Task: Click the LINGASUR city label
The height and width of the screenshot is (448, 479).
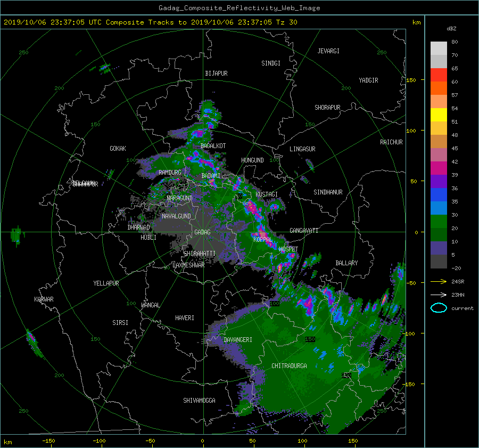Action: (302, 149)
